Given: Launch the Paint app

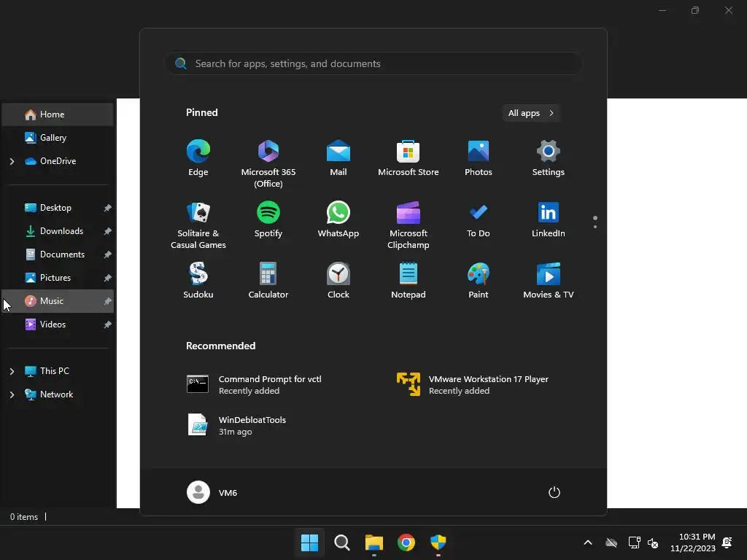Looking at the screenshot, I should tap(479, 281).
